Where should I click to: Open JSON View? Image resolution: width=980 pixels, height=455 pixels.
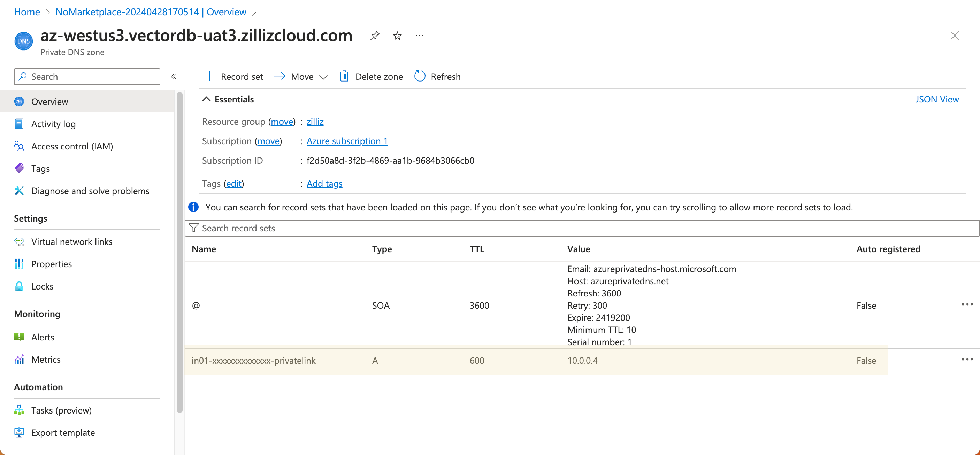[x=937, y=99]
